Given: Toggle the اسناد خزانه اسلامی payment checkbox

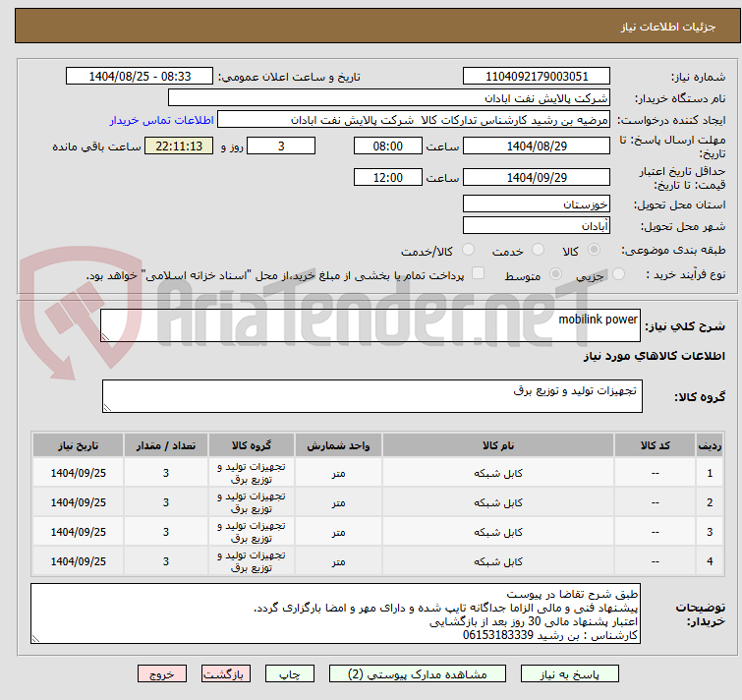Looking at the screenshot, I should (x=479, y=274).
